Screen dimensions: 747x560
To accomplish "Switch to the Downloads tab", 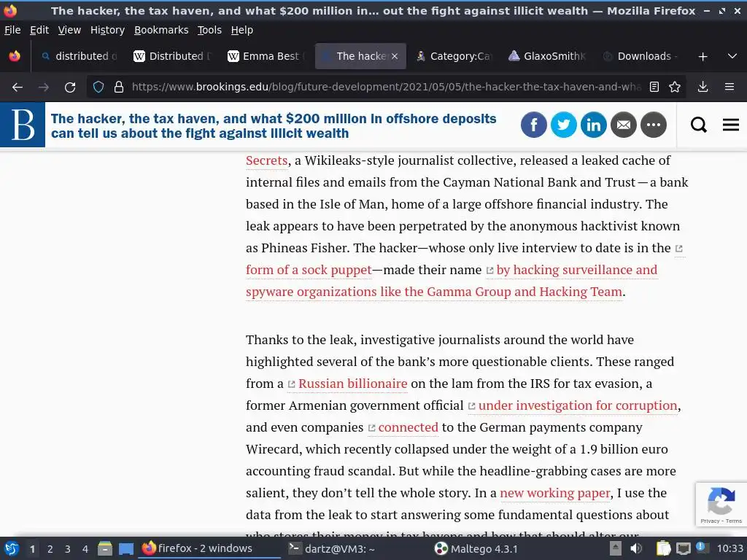I will coord(640,56).
